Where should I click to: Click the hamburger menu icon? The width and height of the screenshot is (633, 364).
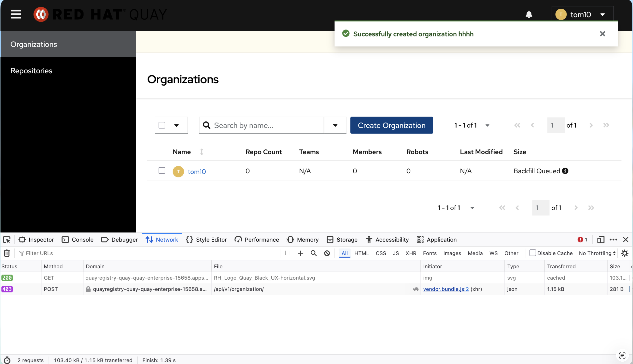click(16, 14)
